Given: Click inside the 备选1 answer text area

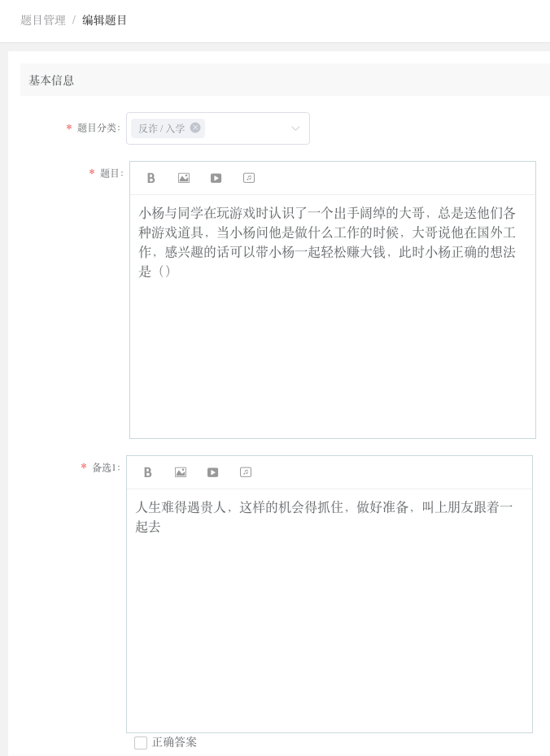Looking at the screenshot, I should pos(330,610).
